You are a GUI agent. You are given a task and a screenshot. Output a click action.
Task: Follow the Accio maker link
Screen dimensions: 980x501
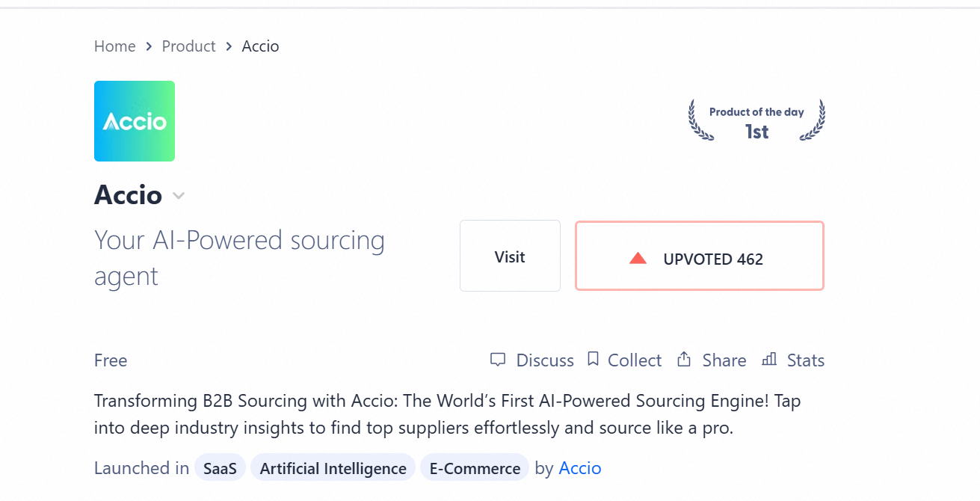(580, 469)
